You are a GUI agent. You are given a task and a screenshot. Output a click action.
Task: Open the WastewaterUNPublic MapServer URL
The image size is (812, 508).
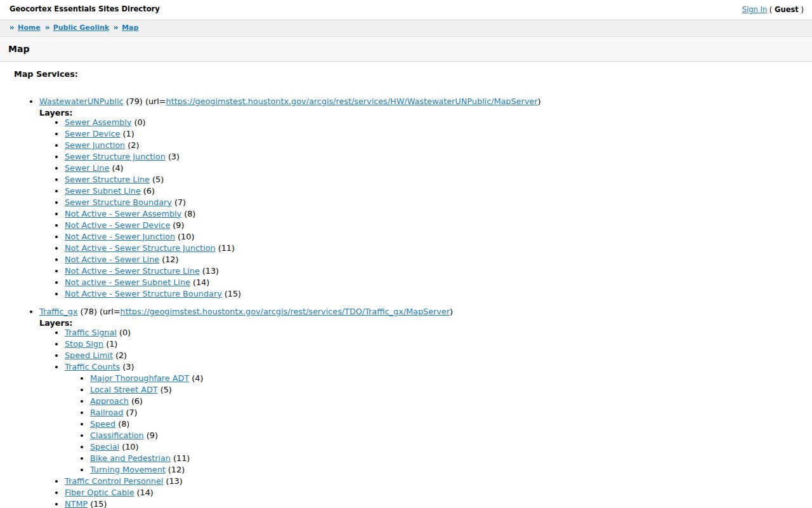point(352,102)
